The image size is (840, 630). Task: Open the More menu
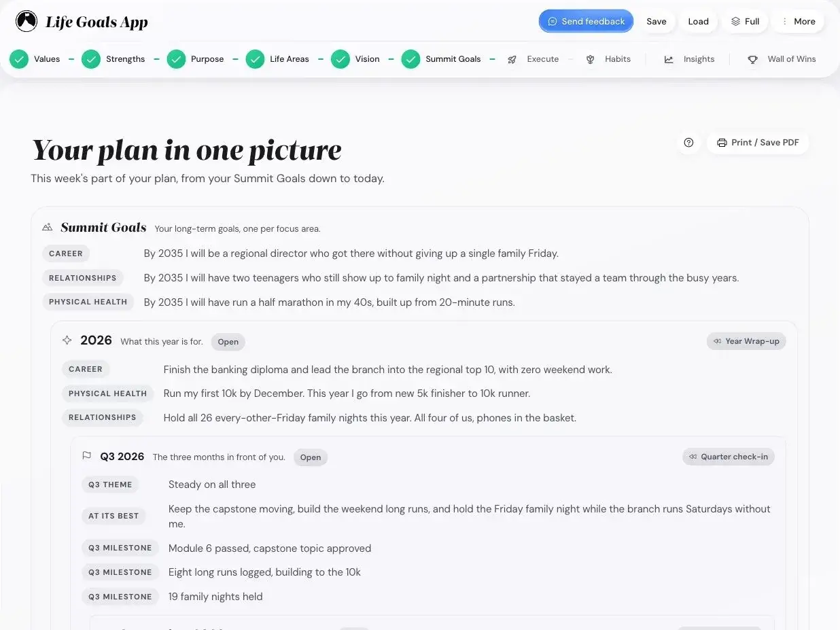(798, 21)
